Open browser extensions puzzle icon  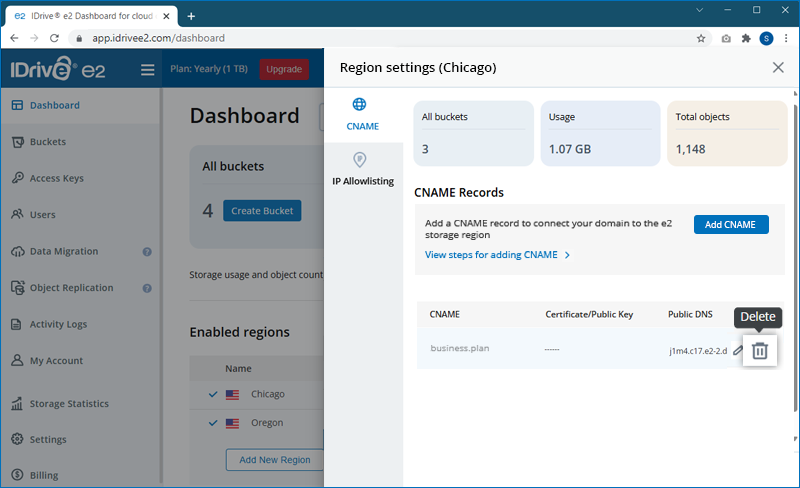(746, 39)
